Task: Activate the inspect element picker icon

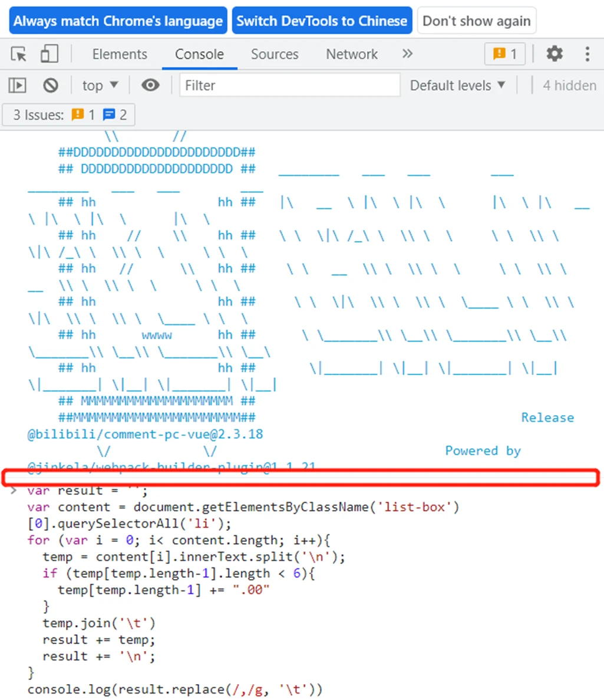Action: [19, 54]
